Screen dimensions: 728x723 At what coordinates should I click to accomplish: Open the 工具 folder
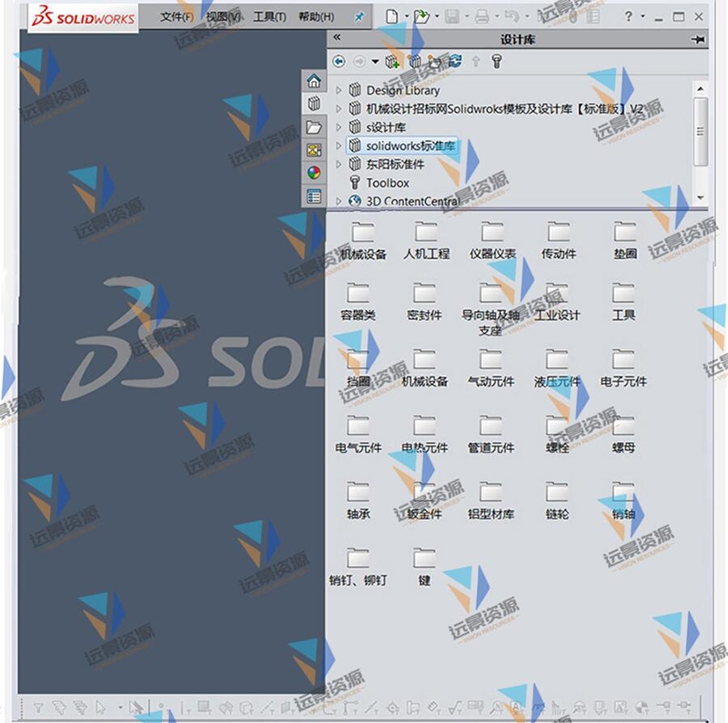(x=623, y=302)
